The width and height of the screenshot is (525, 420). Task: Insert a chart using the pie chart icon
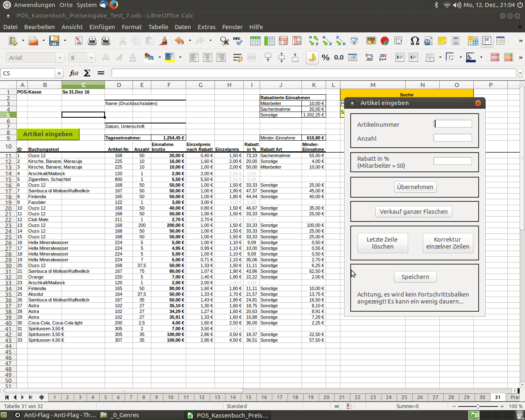point(385,41)
